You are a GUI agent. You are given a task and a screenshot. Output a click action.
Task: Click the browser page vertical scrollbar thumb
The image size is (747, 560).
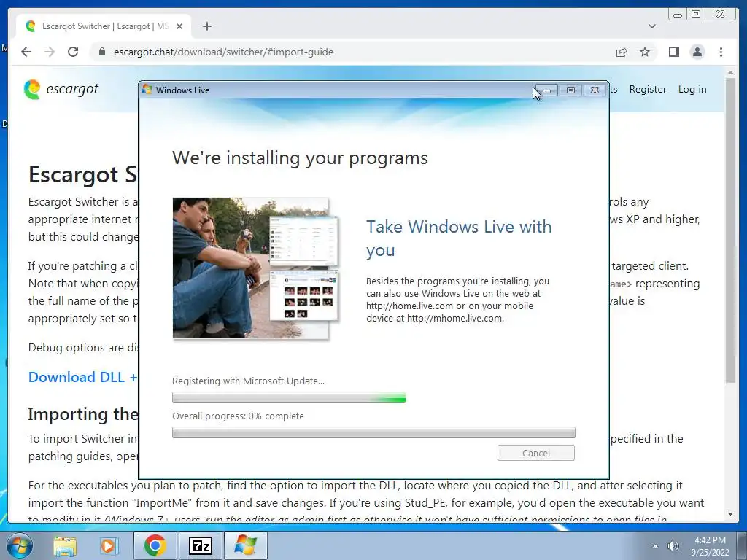pos(731,230)
